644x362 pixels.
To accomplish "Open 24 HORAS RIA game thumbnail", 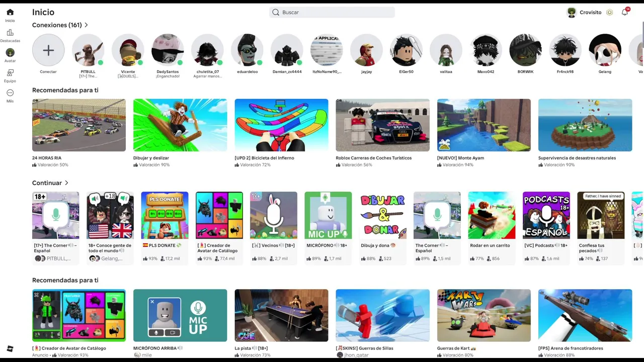I will click(x=79, y=125).
